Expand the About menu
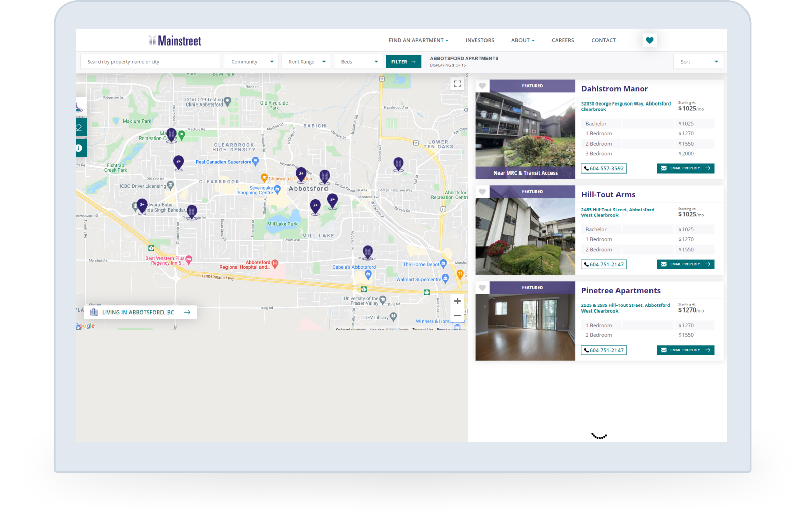Screen dimensions: 812x518 pyautogui.click(x=523, y=40)
